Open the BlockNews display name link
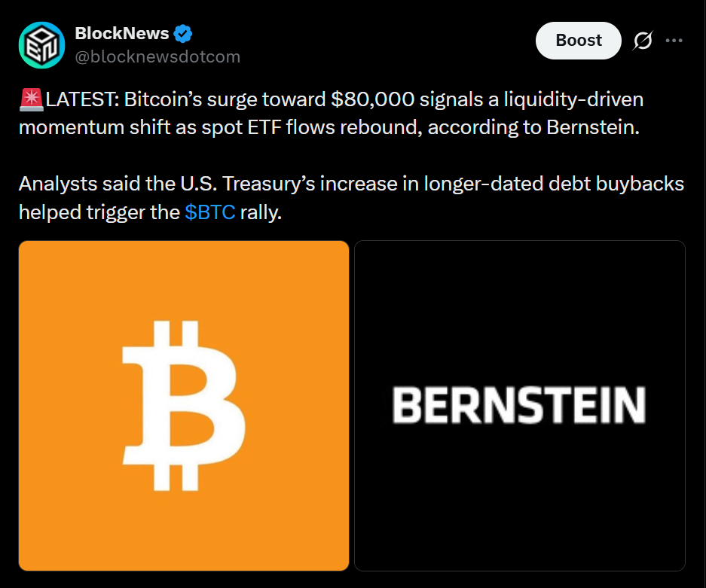Image resolution: width=706 pixels, height=588 pixels. [121, 33]
